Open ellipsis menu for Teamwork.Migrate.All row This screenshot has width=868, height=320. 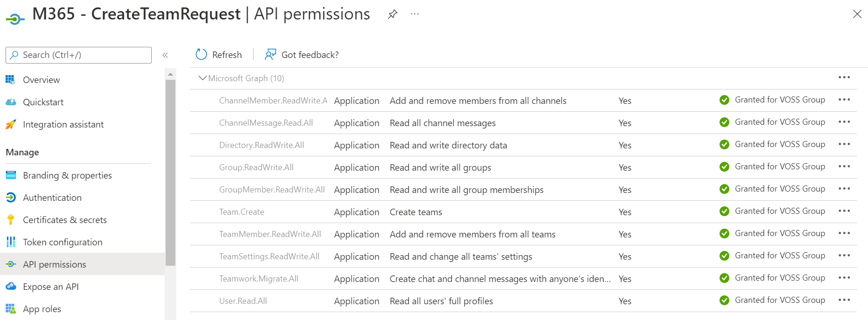coord(844,278)
